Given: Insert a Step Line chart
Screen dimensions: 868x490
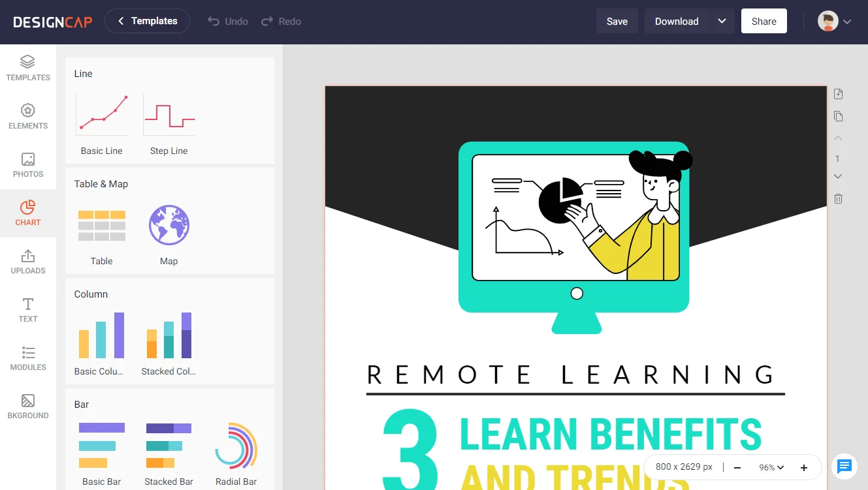Looking at the screenshot, I should (x=169, y=115).
